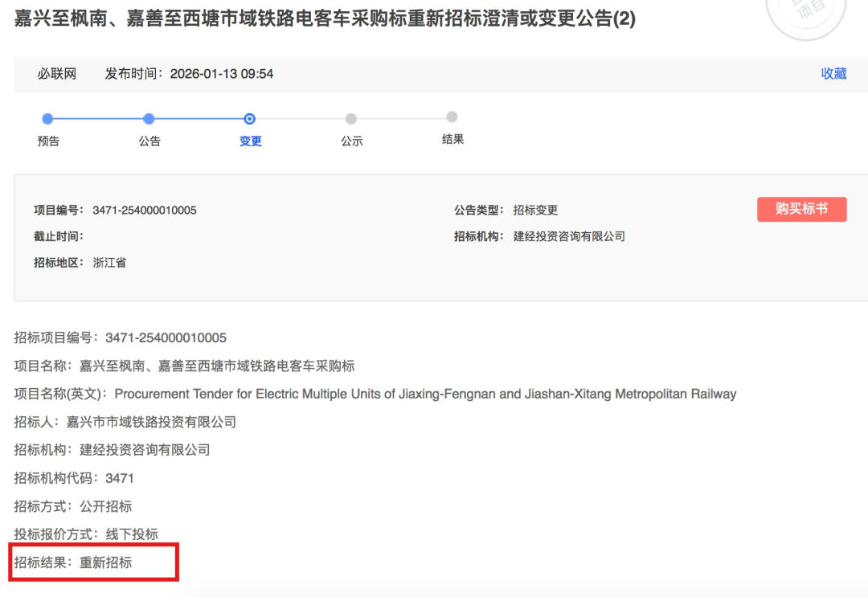Image resolution: width=868 pixels, height=597 pixels.
Task: Click the highlighted 变更 step label
Action: point(250,141)
